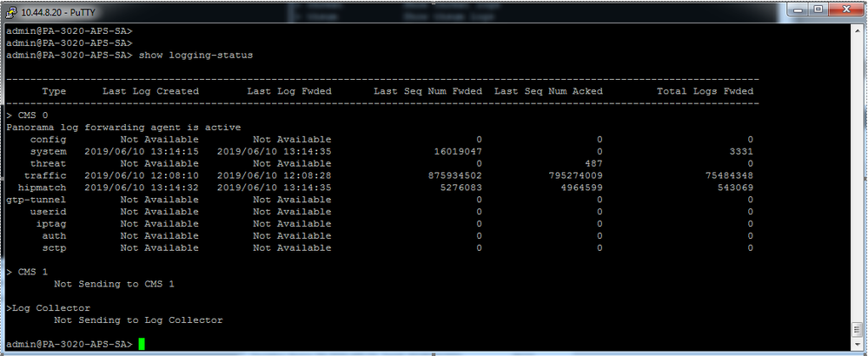Click the "system" row label

pos(48,151)
